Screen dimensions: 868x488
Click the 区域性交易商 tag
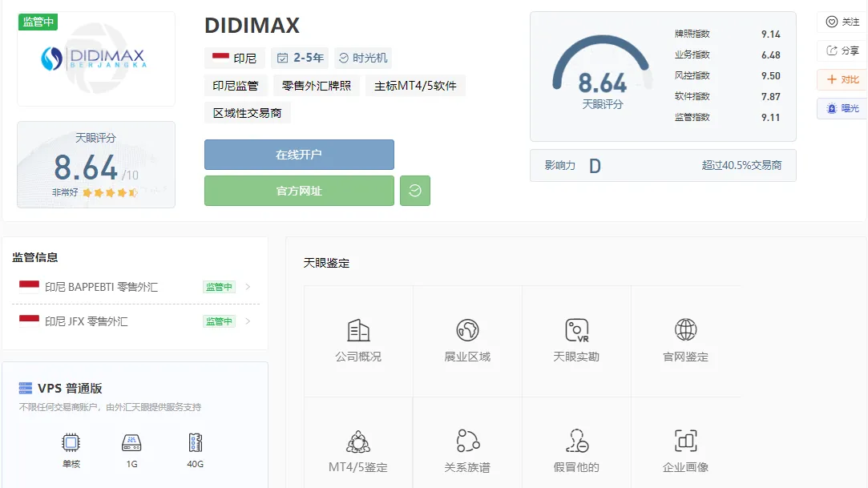click(x=247, y=113)
